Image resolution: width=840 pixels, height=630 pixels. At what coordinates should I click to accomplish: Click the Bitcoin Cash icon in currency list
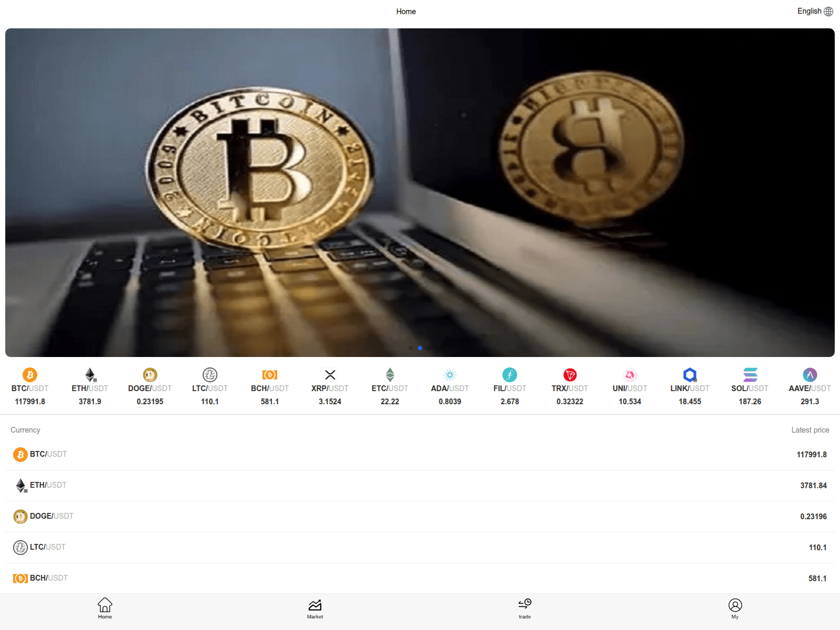coord(20,579)
